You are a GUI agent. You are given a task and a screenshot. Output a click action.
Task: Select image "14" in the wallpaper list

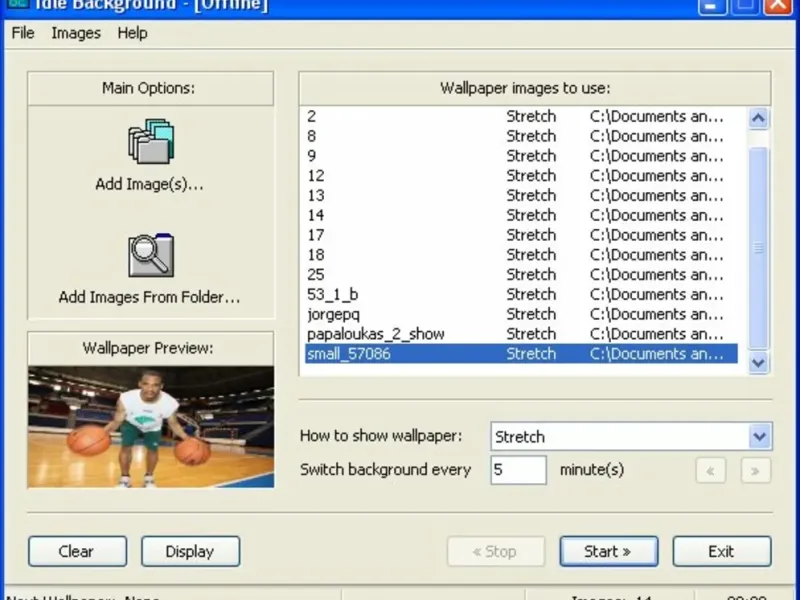(x=521, y=215)
